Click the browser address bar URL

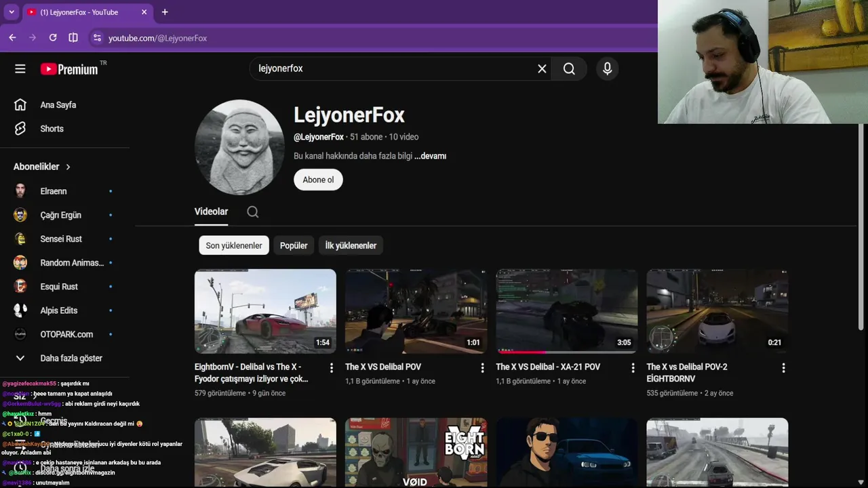157,38
